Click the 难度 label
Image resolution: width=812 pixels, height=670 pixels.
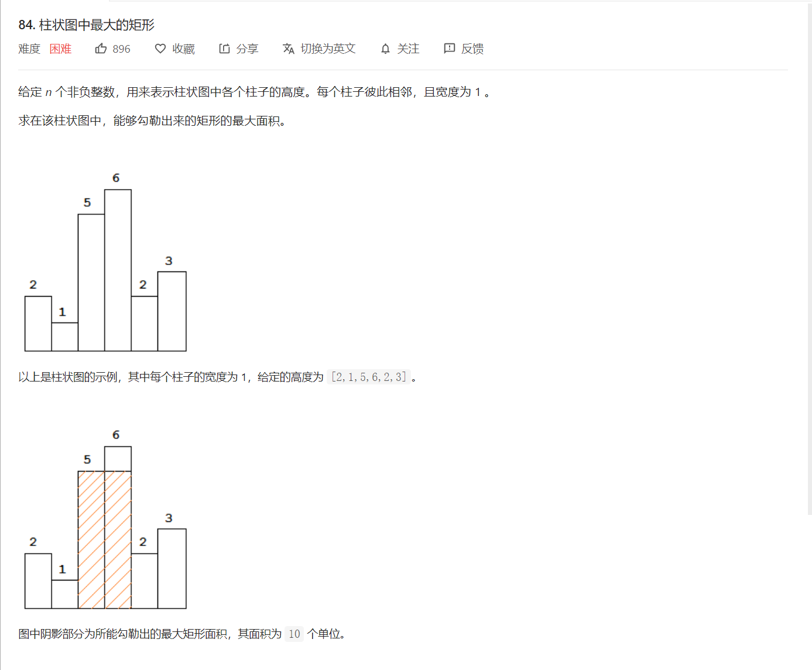point(29,49)
